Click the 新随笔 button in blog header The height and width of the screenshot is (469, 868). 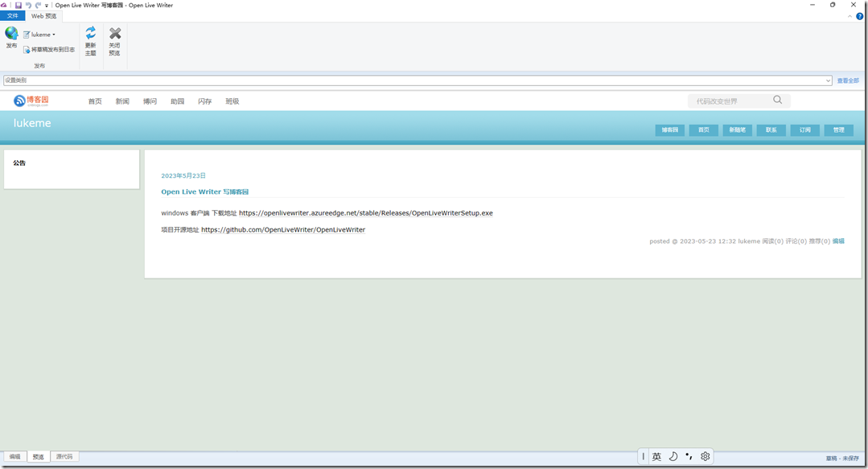738,130
